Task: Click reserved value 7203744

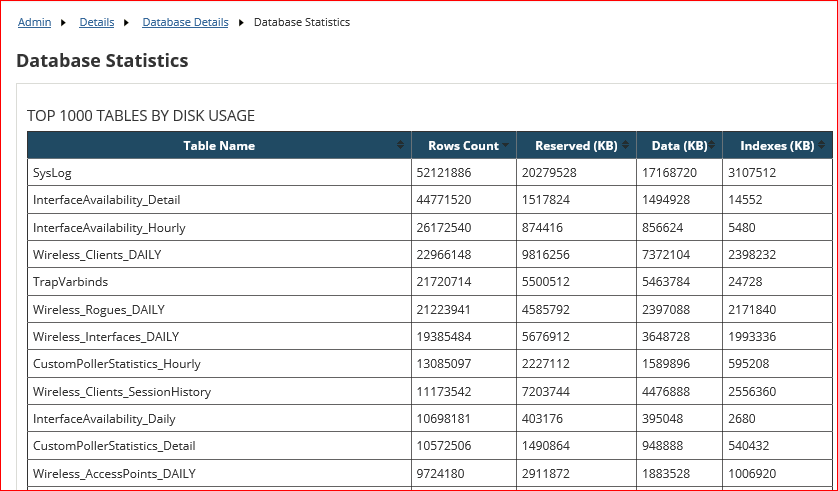Action: [x=546, y=392]
